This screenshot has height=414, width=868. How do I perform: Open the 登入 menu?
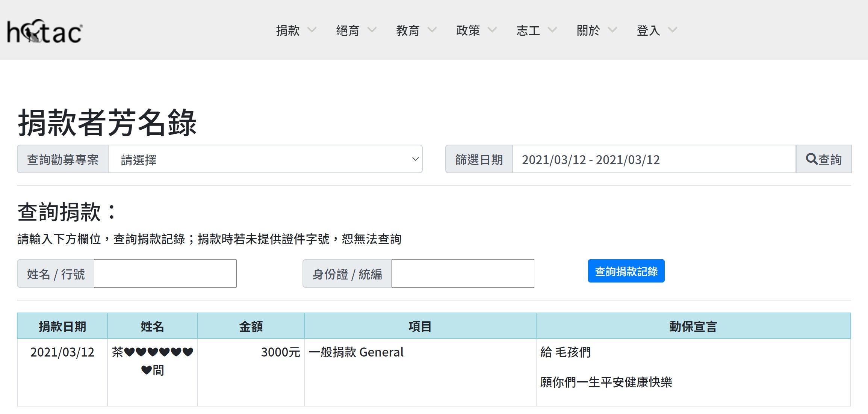[649, 30]
